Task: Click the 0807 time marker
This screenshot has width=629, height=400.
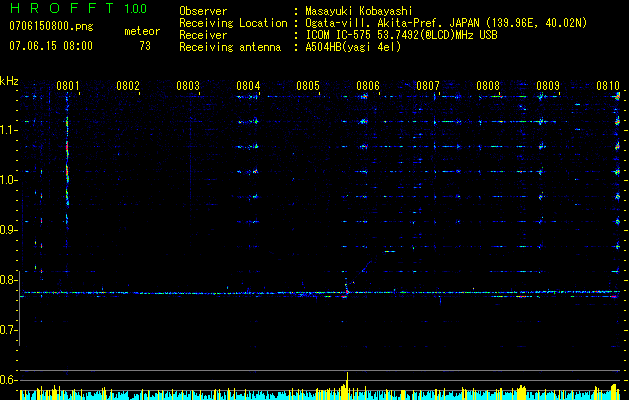Action: tap(428, 86)
